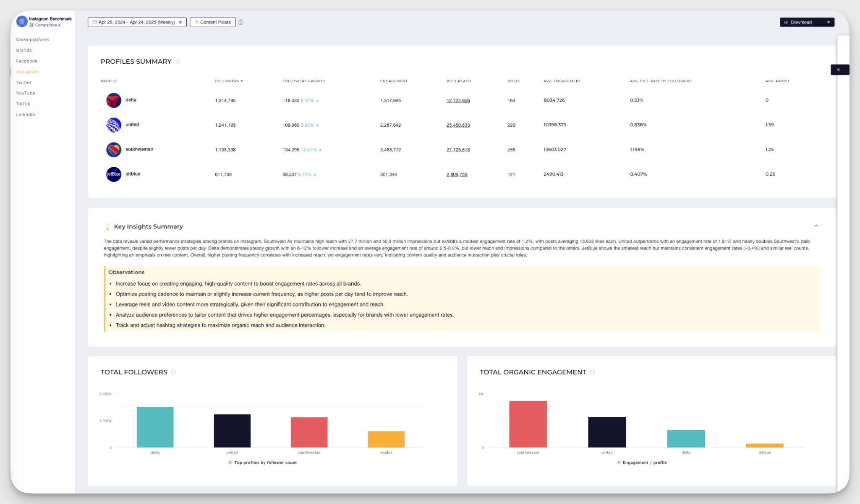Open jetblue post reach 2,809,759 link
Viewport: 860px width, 504px height.
[457, 174]
